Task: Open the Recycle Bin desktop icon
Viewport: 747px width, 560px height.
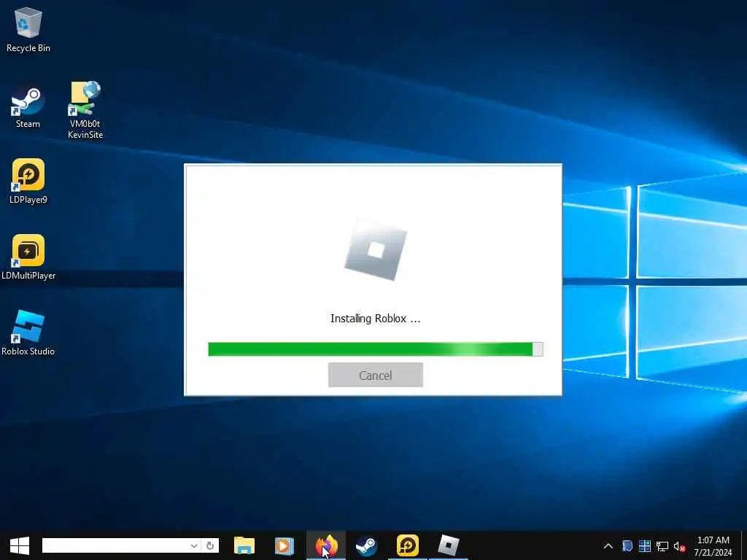Action: tap(28, 29)
